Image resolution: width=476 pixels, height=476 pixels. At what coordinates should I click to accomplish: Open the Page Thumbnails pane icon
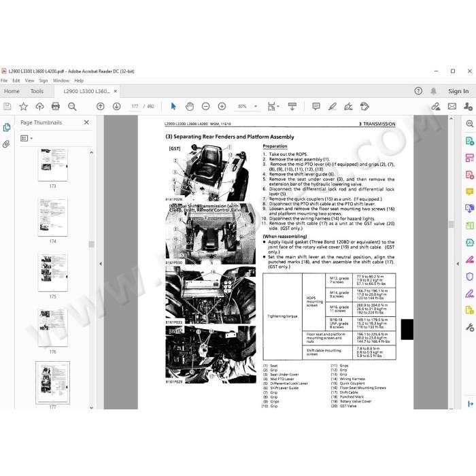pyautogui.click(x=7, y=128)
